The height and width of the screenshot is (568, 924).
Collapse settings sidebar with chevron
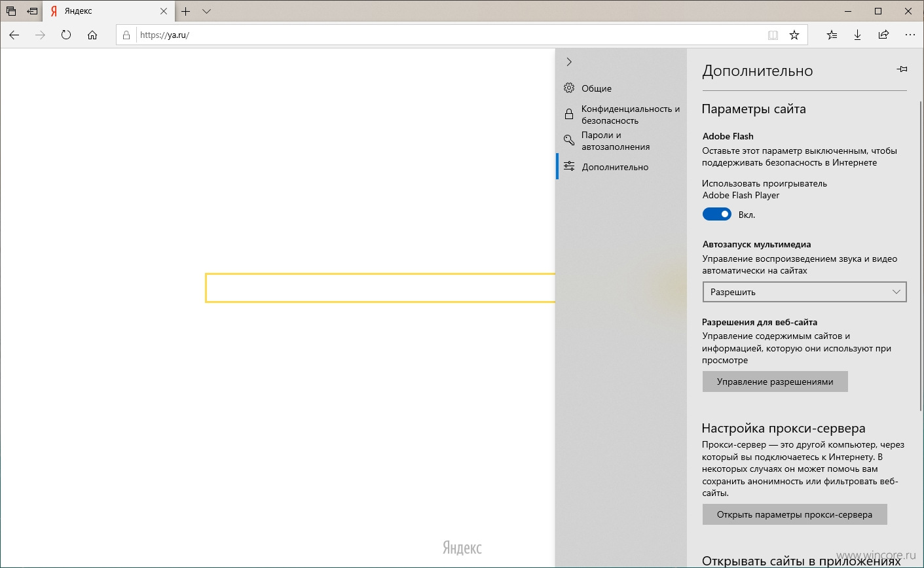pyautogui.click(x=569, y=62)
